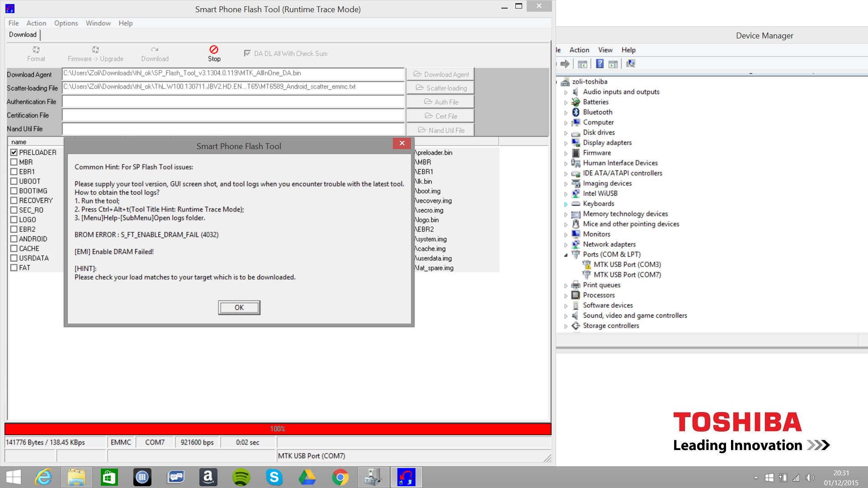The image size is (868, 488).
Task: Click the Scatter-loading browse button
Action: click(440, 88)
